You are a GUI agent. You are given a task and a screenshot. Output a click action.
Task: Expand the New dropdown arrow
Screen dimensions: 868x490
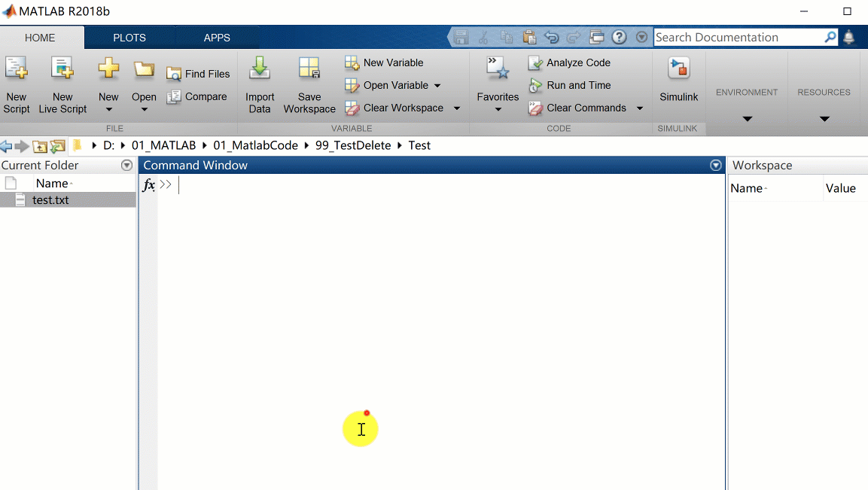(x=108, y=110)
